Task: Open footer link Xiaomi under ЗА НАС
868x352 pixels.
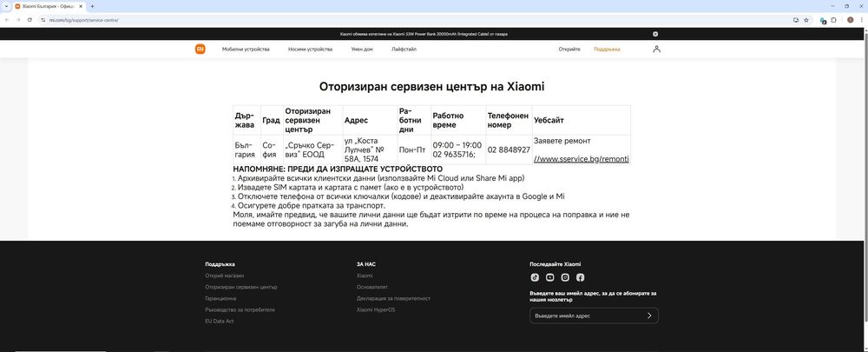Action: [365, 276]
